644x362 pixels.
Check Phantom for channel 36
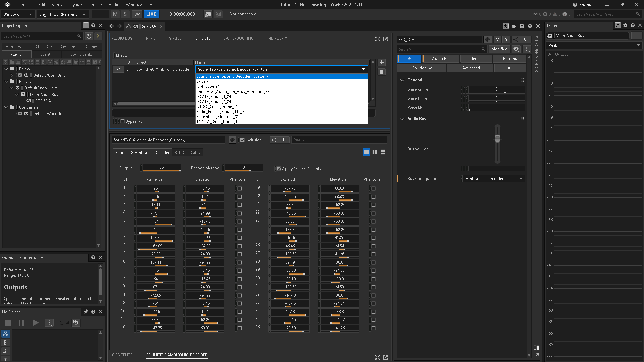(373, 328)
